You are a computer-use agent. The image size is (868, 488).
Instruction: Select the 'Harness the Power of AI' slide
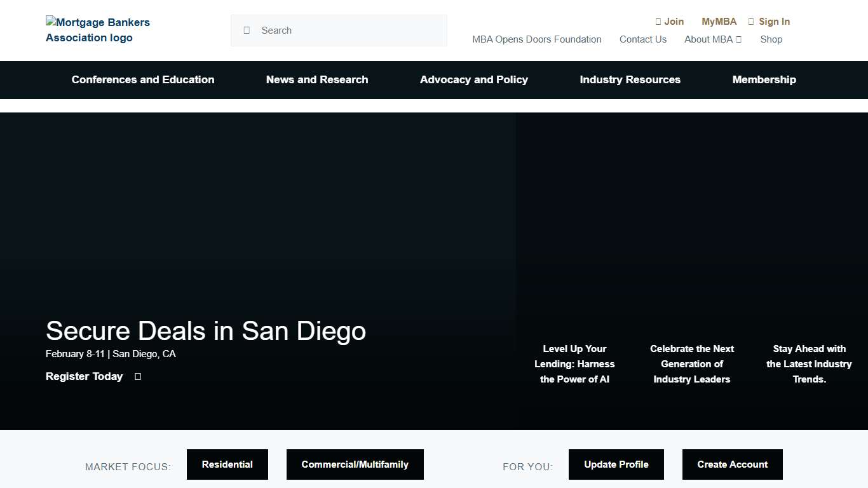click(x=574, y=364)
